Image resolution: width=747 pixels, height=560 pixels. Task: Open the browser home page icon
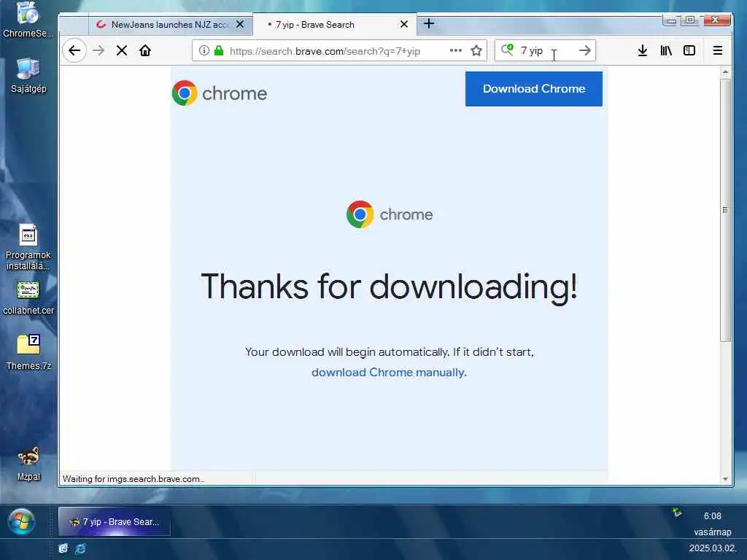pos(145,50)
